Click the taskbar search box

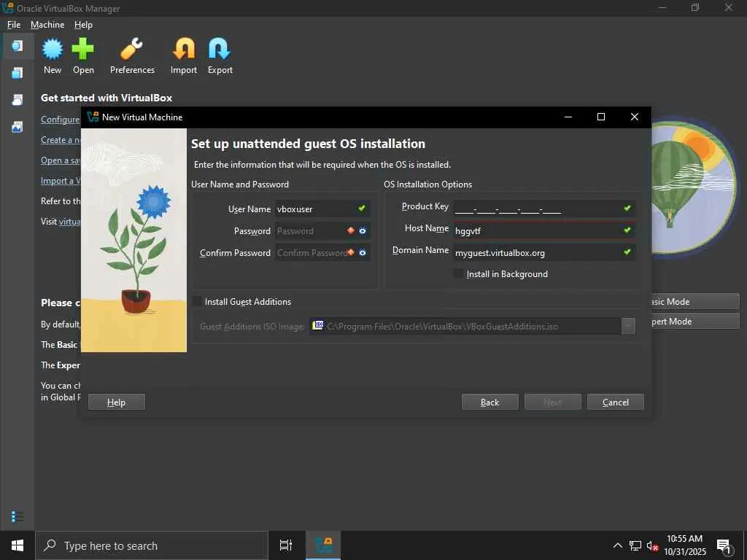pyautogui.click(x=152, y=545)
